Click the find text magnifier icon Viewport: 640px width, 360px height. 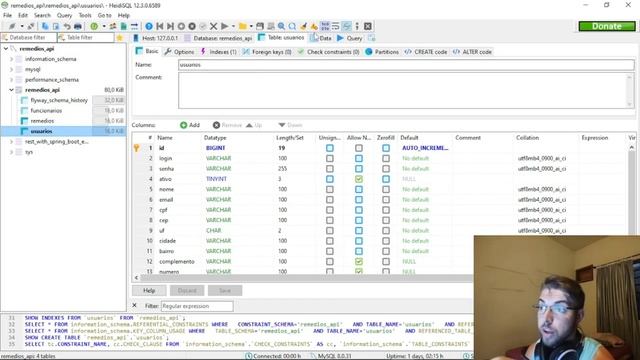282,26
